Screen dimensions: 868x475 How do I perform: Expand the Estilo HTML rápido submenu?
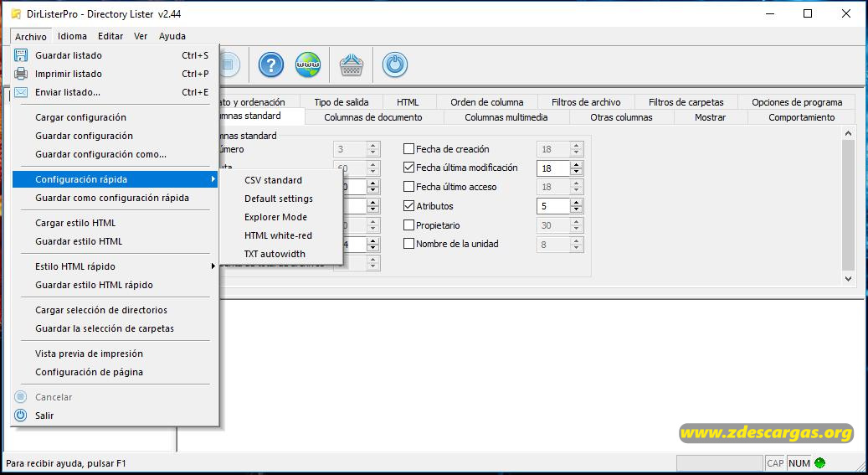[116, 266]
